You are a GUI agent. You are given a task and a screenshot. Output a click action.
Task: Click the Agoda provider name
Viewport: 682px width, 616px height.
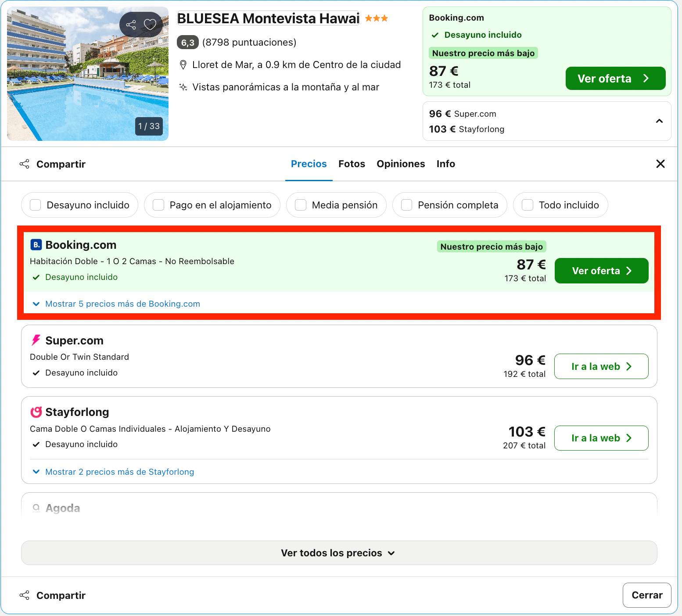pos(63,508)
